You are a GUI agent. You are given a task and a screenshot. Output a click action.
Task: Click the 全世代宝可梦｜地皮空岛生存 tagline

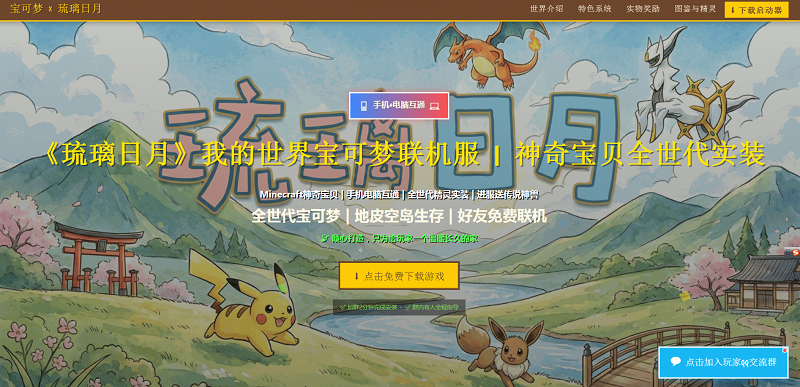tap(399, 216)
